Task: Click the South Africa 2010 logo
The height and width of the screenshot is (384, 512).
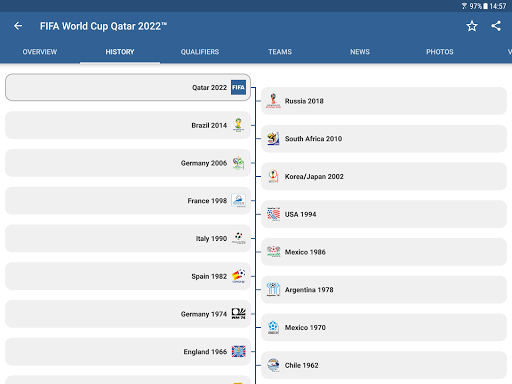Action: pyautogui.click(x=273, y=139)
